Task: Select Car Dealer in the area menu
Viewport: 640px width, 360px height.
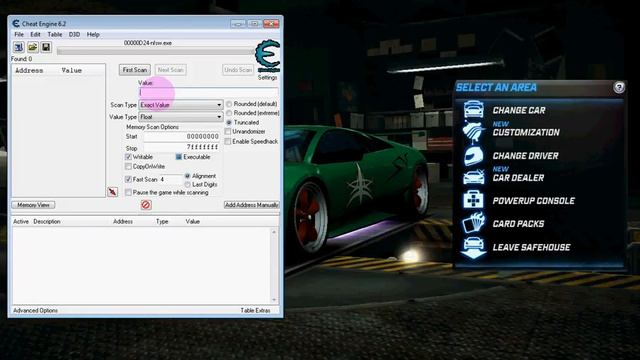Action: (x=518, y=178)
